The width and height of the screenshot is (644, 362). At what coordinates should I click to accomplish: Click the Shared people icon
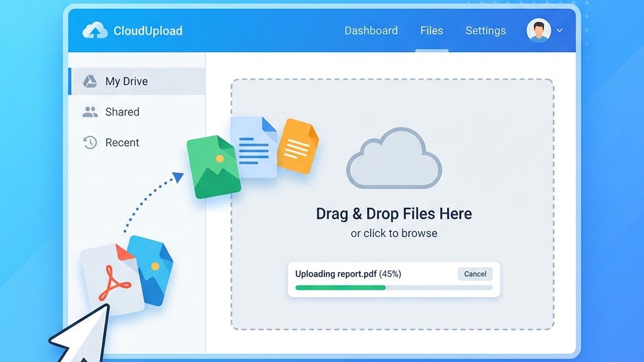pos(90,111)
